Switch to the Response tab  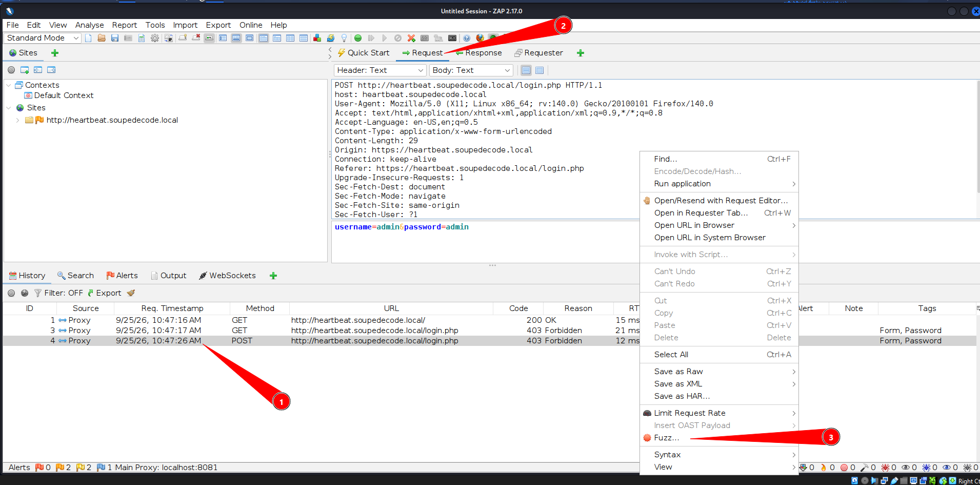[478, 53]
